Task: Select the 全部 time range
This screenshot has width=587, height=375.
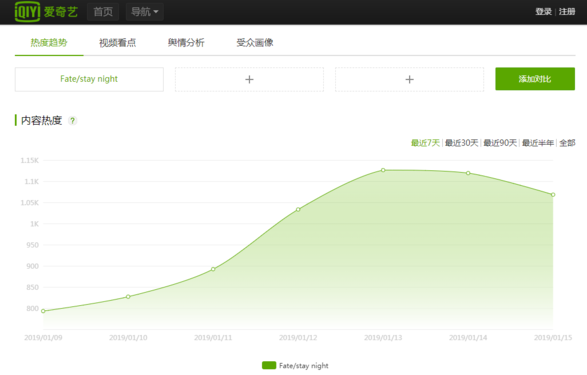Action: [x=567, y=143]
